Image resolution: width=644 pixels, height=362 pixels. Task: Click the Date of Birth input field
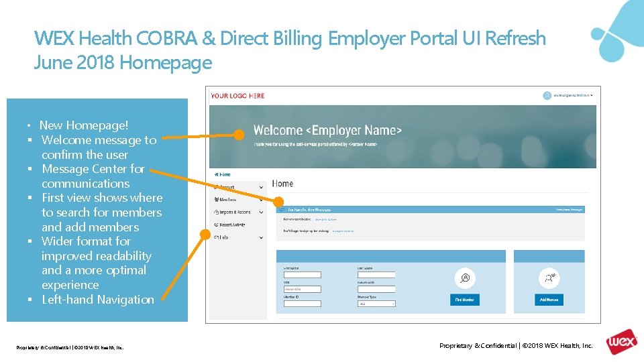[376, 290]
